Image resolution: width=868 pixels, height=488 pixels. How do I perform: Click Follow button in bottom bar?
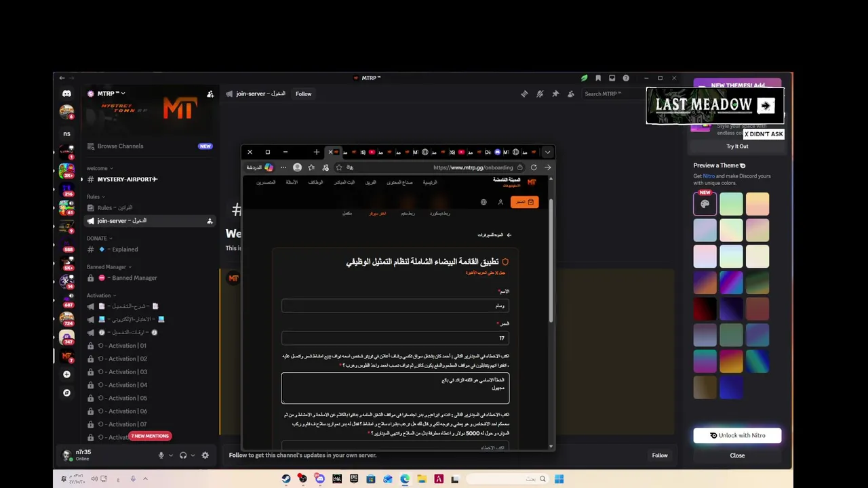click(660, 455)
